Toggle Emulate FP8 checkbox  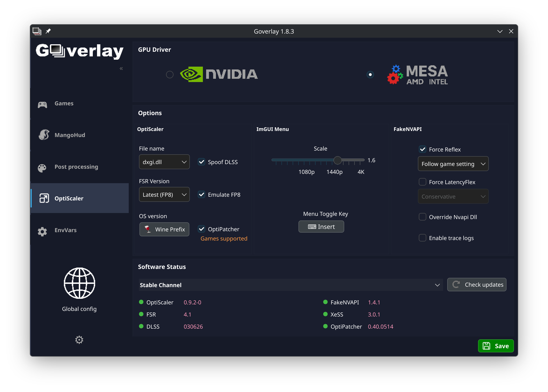point(201,194)
